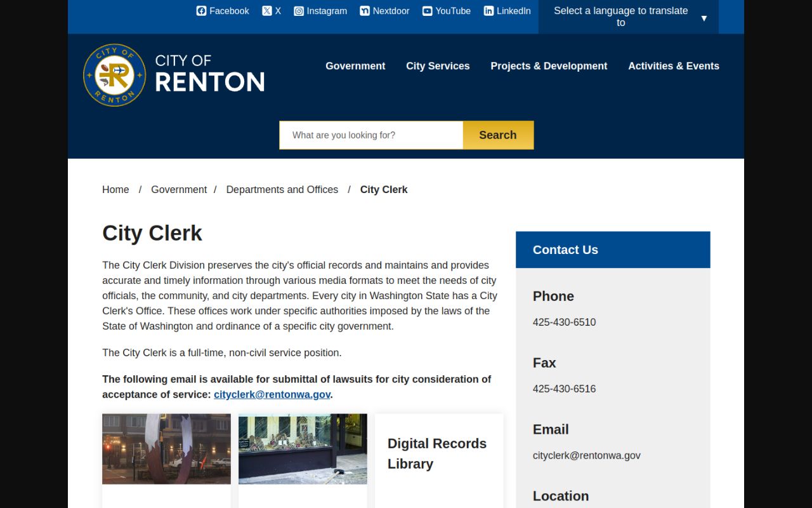The image size is (812, 508).
Task: Click the fax number 425-430-6516
Action: point(564,389)
